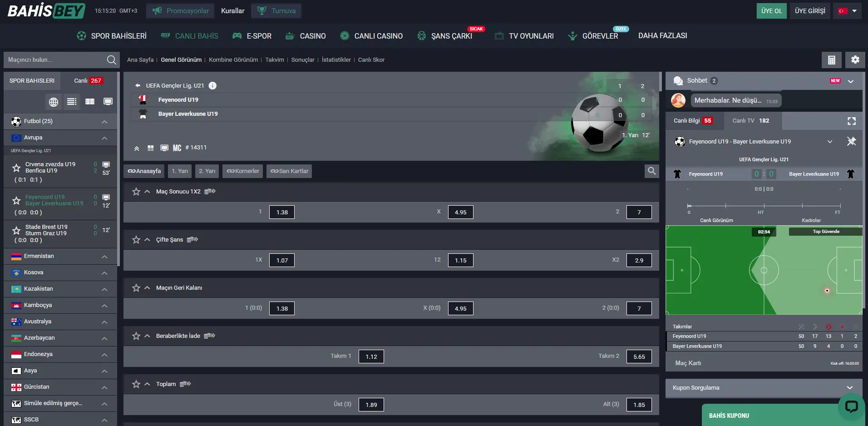This screenshot has height=426, width=868.
Task: Click the double-up collapse icon below scoreboard
Action: [x=137, y=148]
